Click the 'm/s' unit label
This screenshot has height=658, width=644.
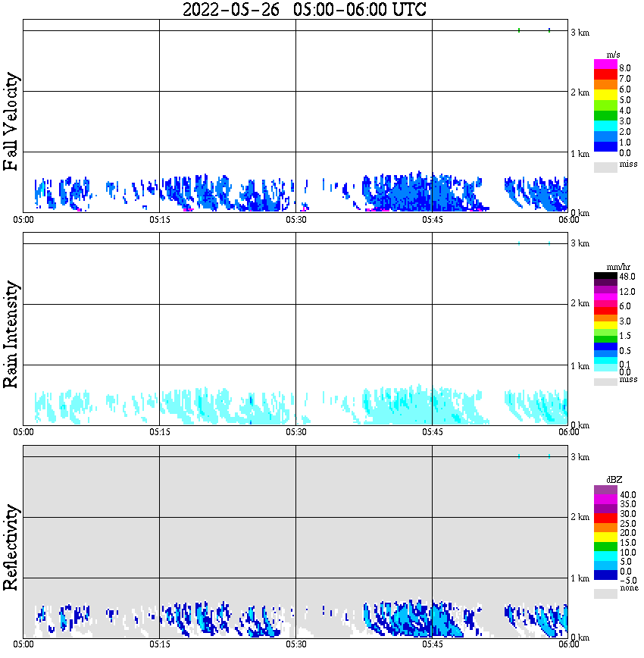click(613, 55)
